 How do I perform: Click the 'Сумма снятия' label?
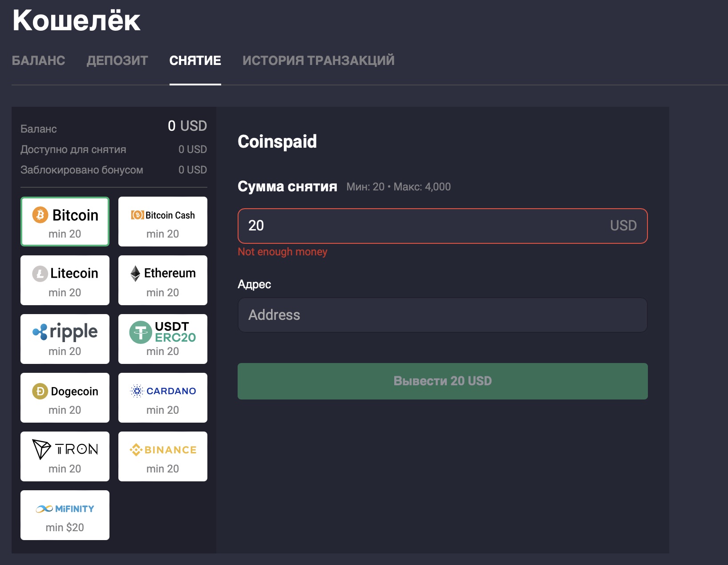[287, 186]
